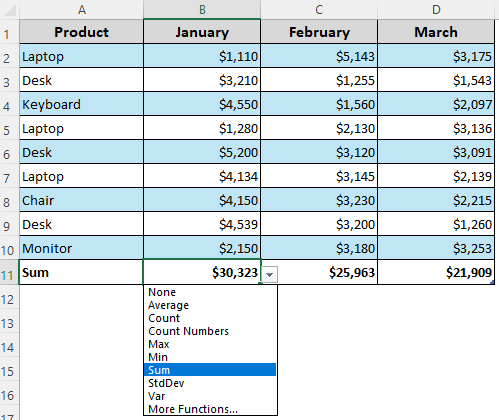Pick Count from the function list
Image resolution: width=499 pixels, height=420 pixels.
(x=210, y=318)
